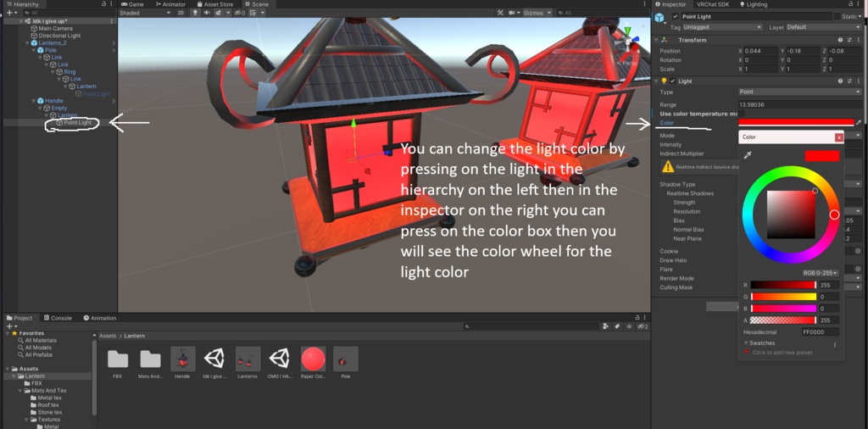
Task: Open the component editor tools icon
Action: (x=500, y=13)
